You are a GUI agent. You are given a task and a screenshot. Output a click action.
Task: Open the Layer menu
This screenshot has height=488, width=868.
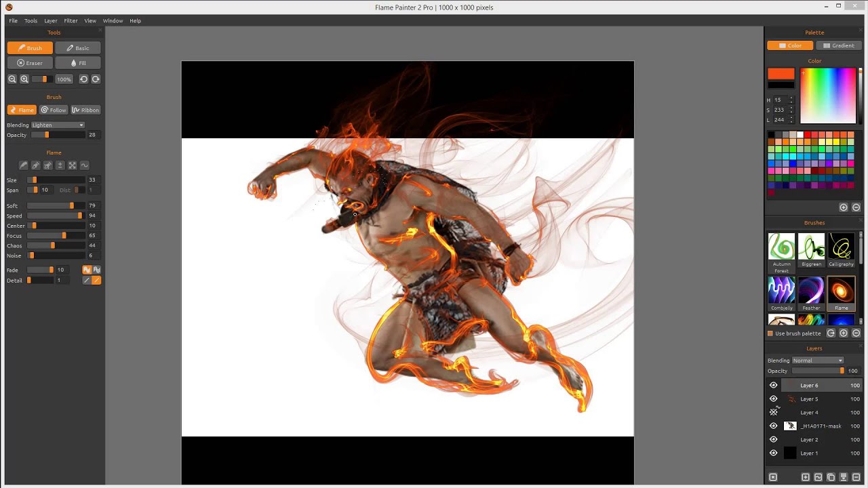[x=51, y=21]
